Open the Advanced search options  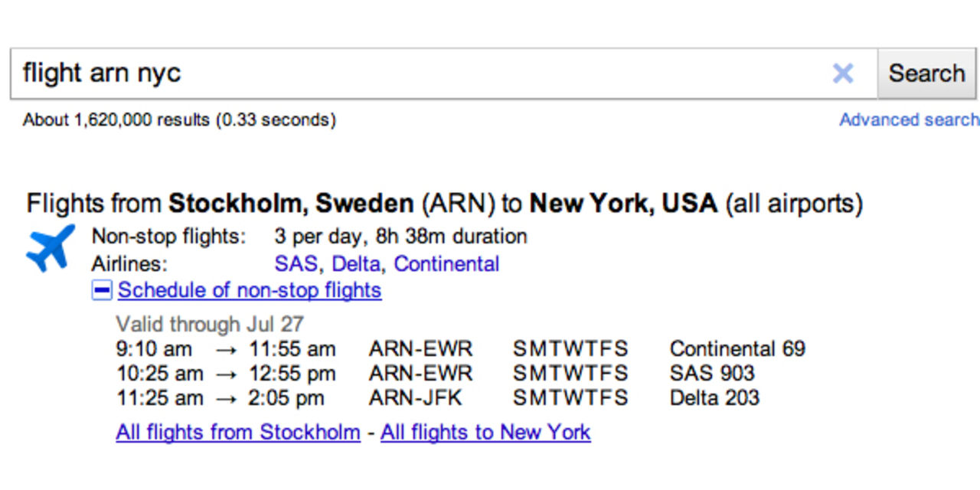[910, 119]
